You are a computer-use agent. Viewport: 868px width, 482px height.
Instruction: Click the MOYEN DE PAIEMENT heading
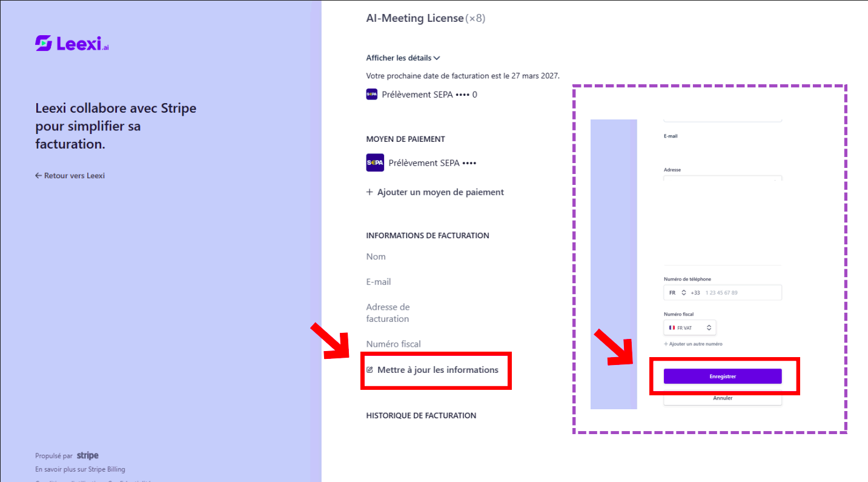[x=406, y=139]
